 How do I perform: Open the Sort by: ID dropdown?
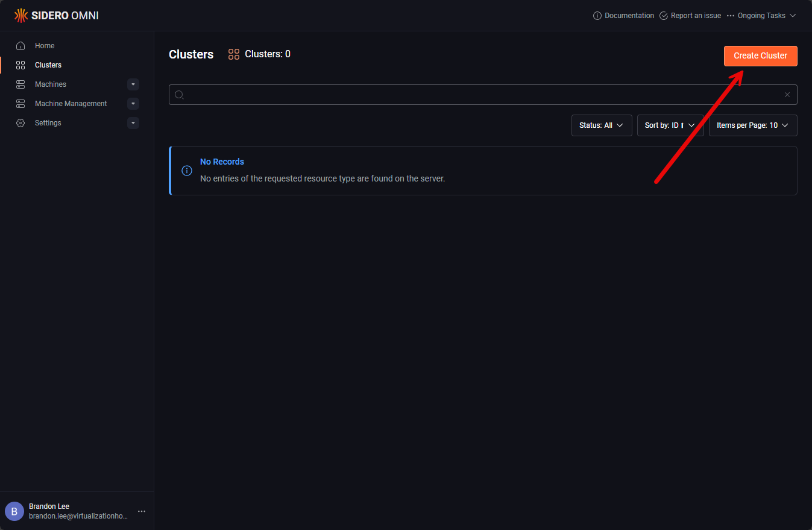coord(670,125)
